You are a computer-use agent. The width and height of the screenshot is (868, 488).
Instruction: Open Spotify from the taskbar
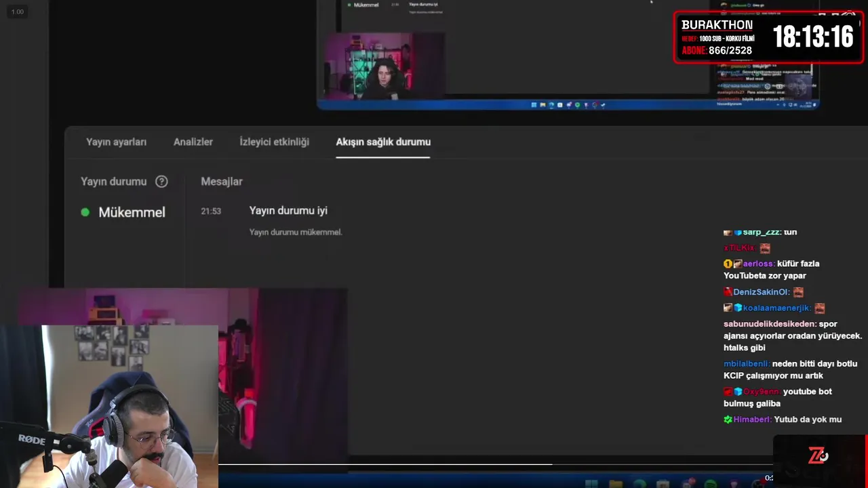pos(710,485)
